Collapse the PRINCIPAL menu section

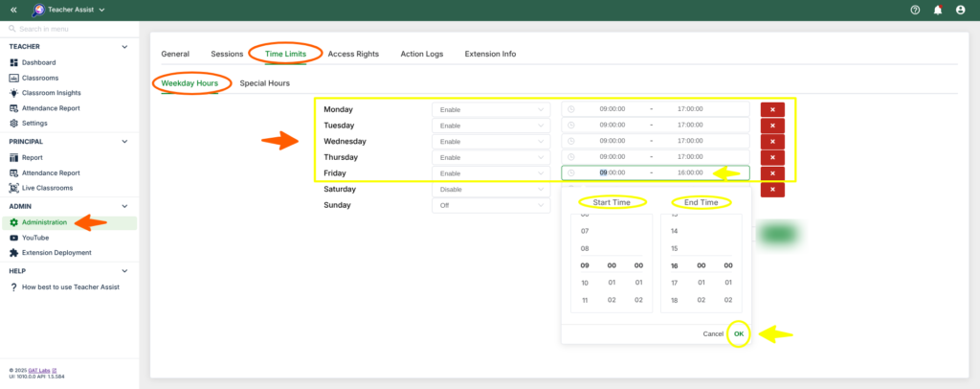pos(124,142)
